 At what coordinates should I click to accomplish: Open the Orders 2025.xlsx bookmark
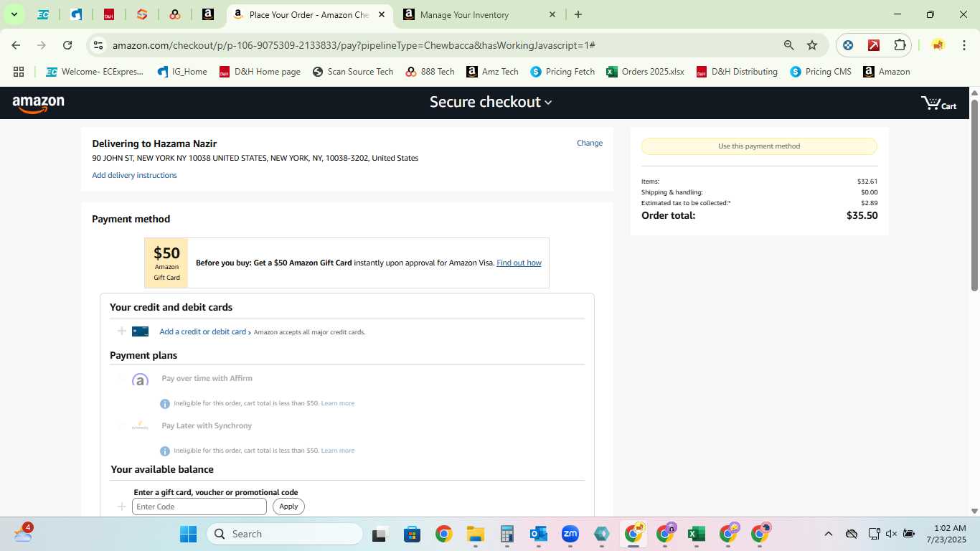pyautogui.click(x=645, y=72)
